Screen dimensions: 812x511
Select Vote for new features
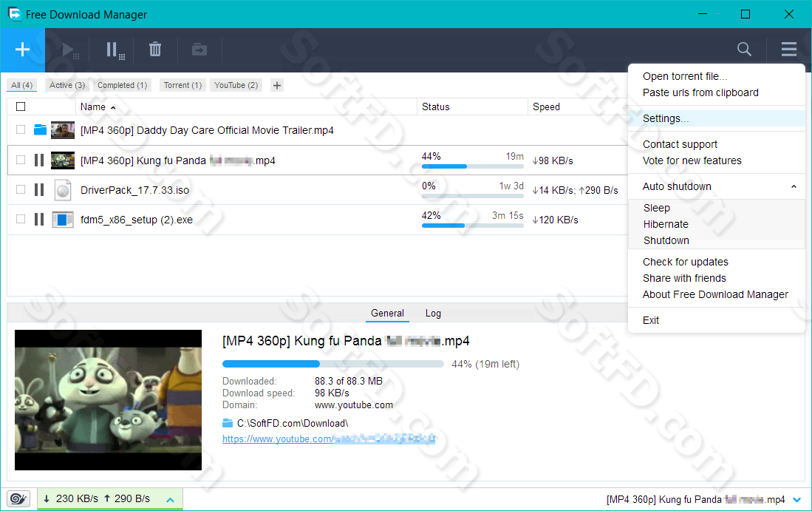click(692, 160)
